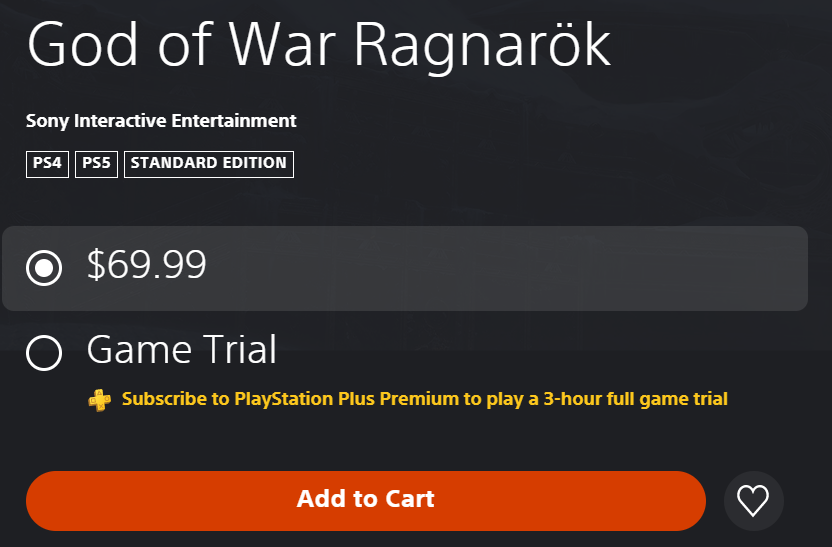Open the Sony Interactive Entertainment publisher name
Screen dimensions: 832x547
tap(161, 121)
